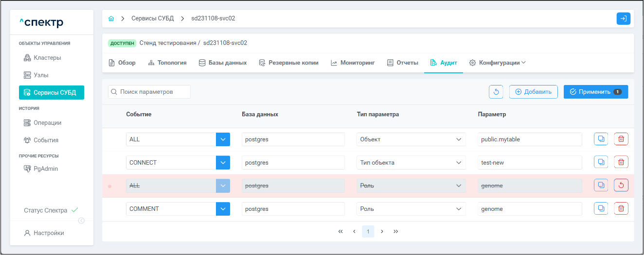Click the Поиск параметров search field
This screenshot has width=644, height=255.
(149, 92)
